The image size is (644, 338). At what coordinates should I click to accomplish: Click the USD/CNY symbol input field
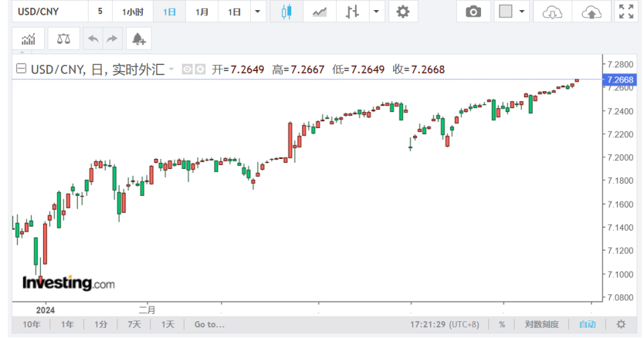[x=50, y=11]
